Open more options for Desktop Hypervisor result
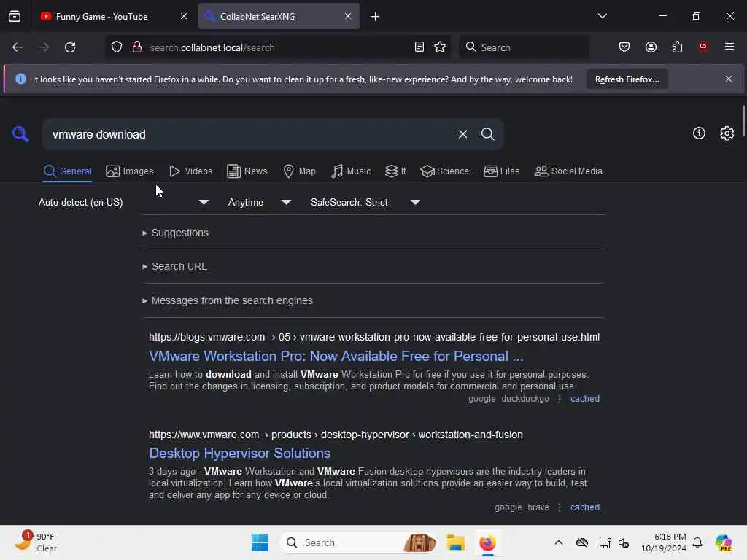This screenshot has height=560, width=747. point(560,507)
